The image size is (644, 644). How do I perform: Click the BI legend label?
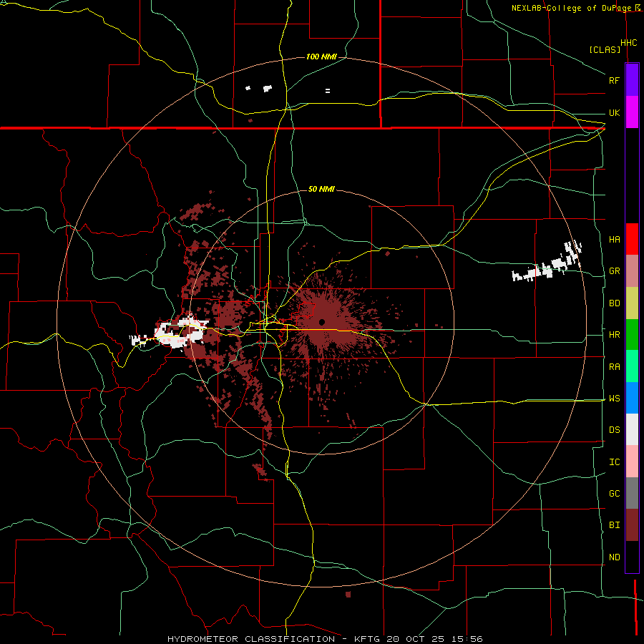pyautogui.click(x=614, y=525)
